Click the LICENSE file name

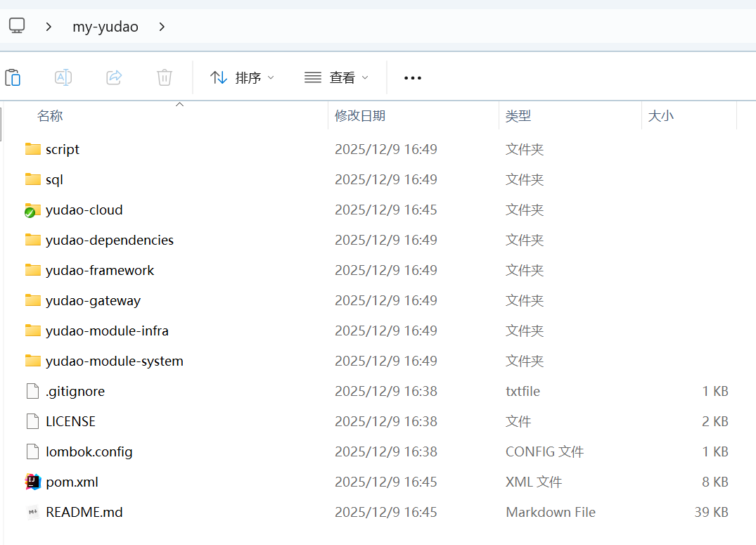click(x=70, y=421)
